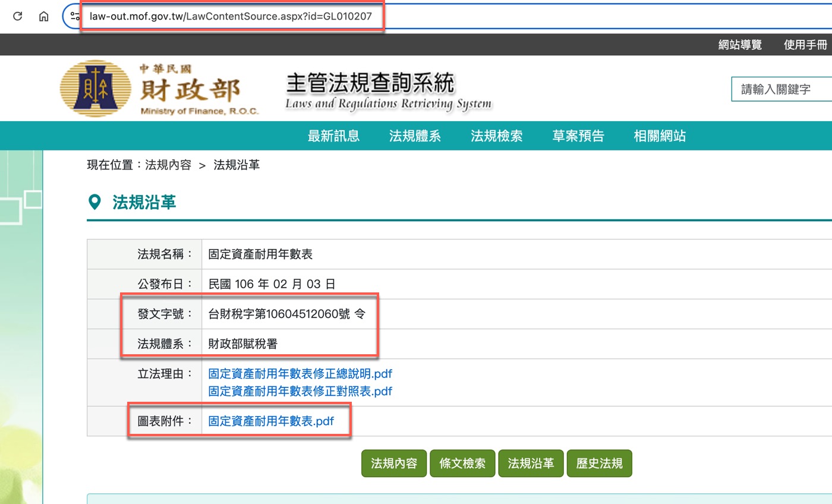Image resolution: width=832 pixels, height=504 pixels.
Task: Open 固定資產耐用年數表修正對照表.pdf
Action: (300, 391)
